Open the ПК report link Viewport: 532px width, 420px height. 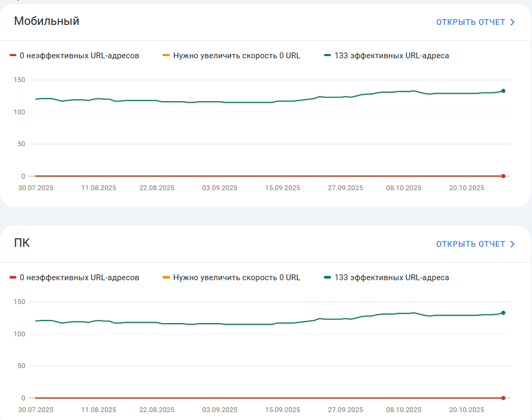pyautogui.click(x=475, y=244)
